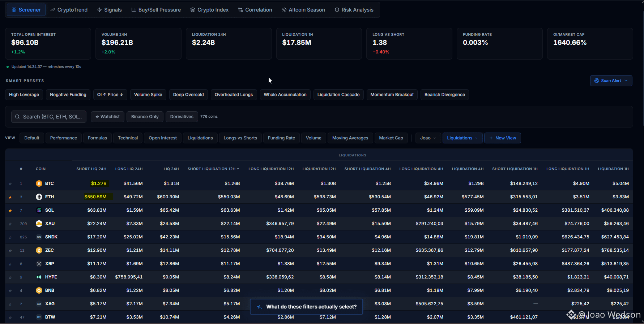Unstar ETH from the watchlist
The width and height of the screenshot is (644, 324).
click(x=10, y=197)
